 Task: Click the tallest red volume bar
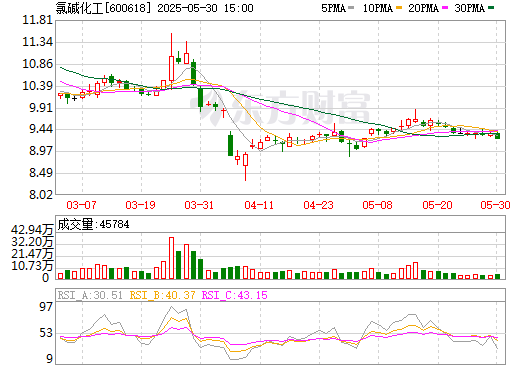point(171,258)
